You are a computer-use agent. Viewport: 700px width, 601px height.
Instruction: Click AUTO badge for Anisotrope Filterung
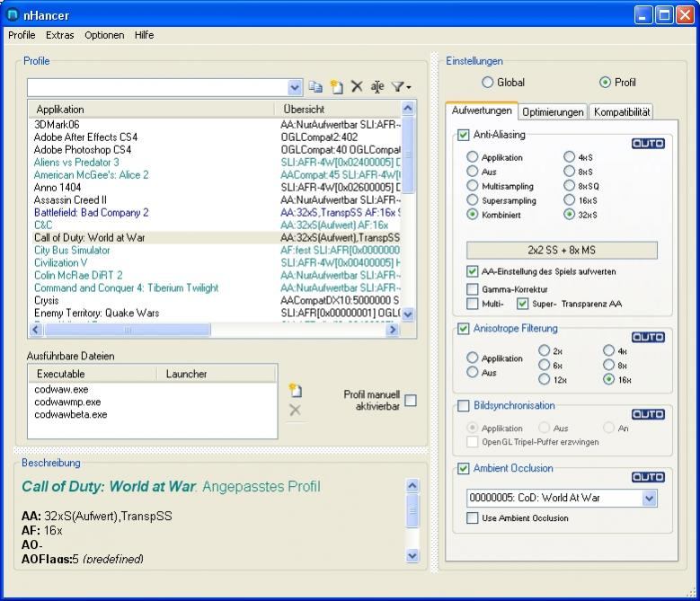point(648,337)
